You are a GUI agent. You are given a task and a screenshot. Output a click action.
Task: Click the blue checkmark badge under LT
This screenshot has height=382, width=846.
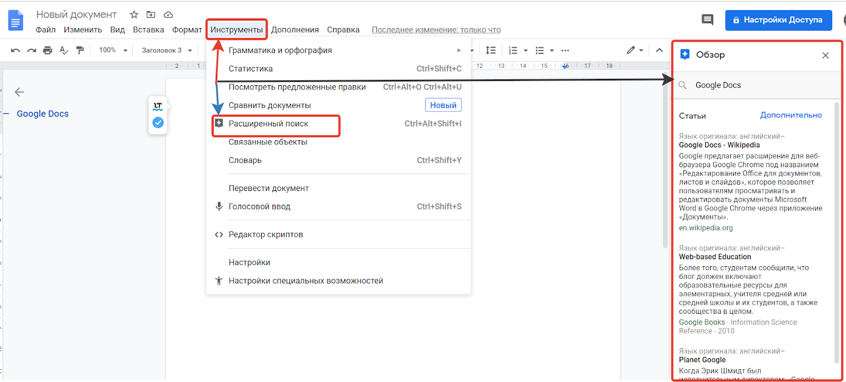(158, 122)
